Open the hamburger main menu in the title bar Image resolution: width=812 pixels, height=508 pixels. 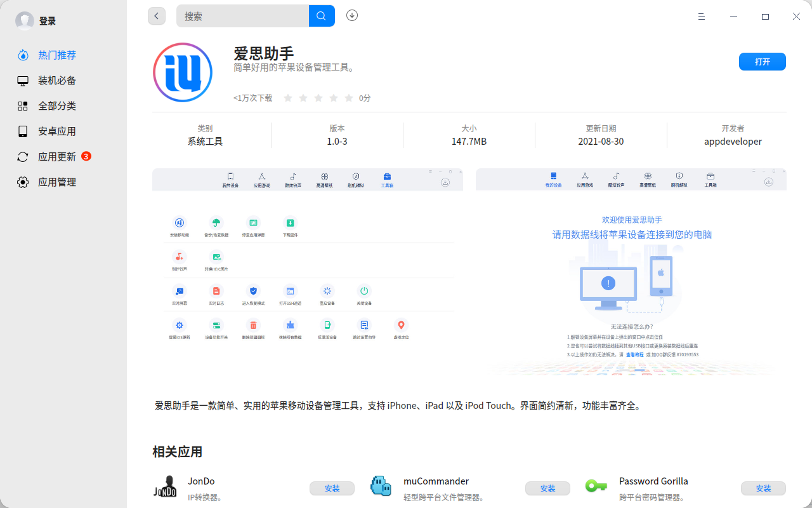(702, 17)
